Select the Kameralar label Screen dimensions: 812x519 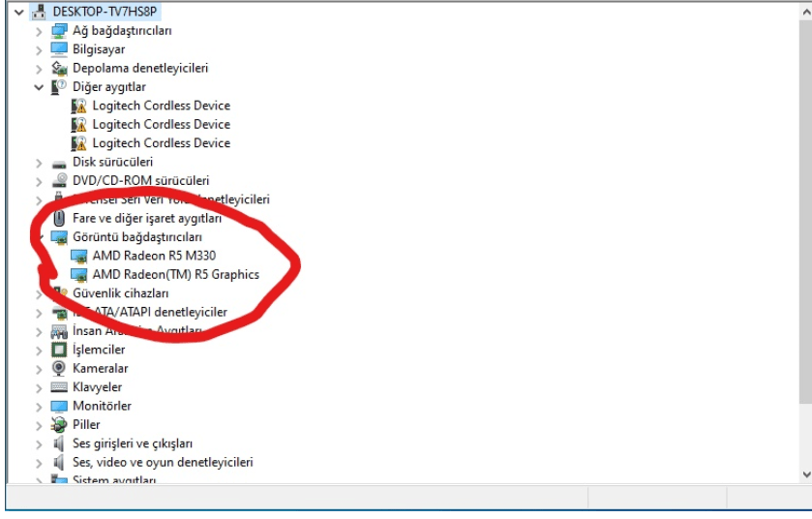click(101, 368)
